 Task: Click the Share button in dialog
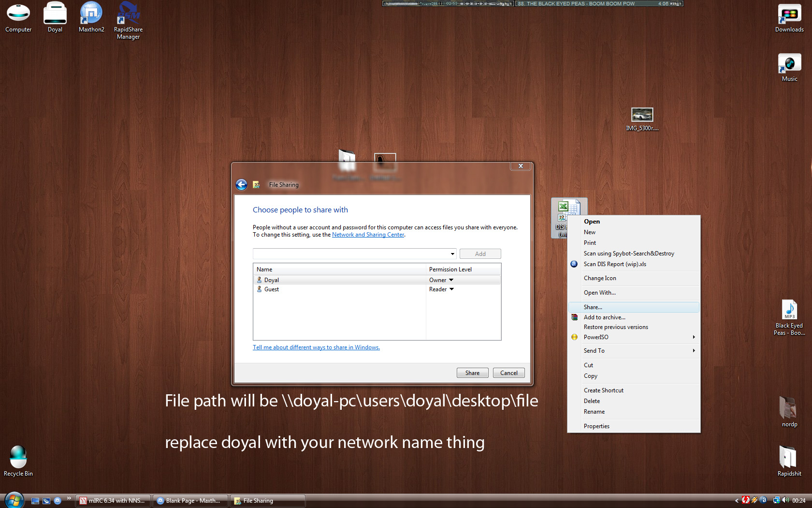[472, 373]
